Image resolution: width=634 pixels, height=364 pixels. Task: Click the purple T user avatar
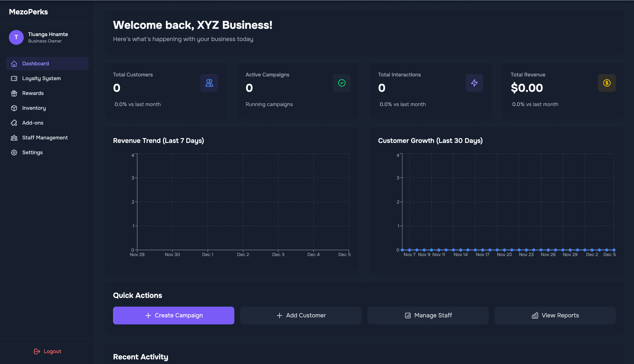[x=16, y=37]
